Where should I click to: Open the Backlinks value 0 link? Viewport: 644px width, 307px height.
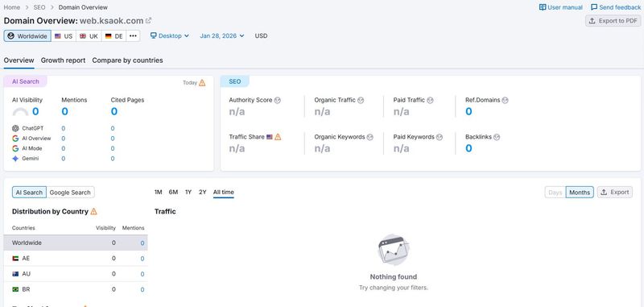(469, 148)
